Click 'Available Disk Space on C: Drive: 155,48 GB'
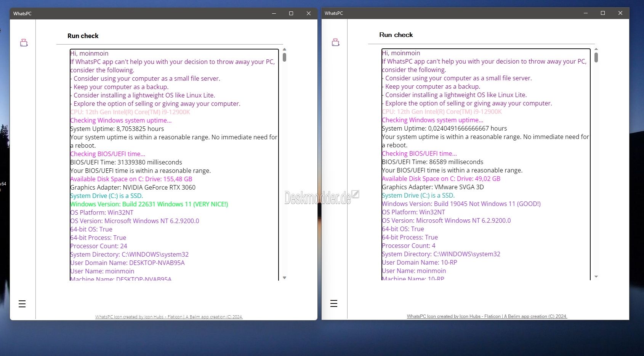Screen dimensions: 644x356 coord(131,179)
